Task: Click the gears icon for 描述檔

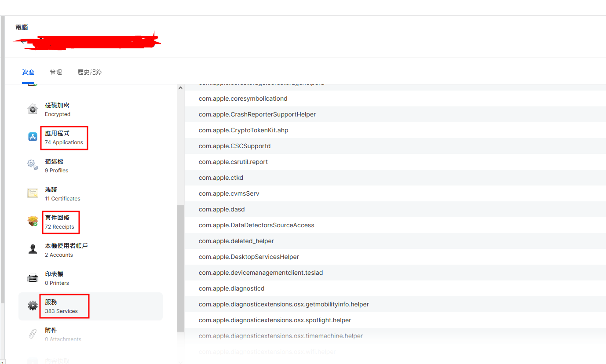Action: [x=33, y=165]
